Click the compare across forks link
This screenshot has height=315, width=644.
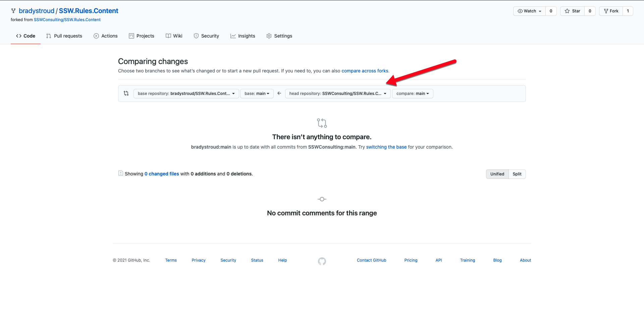(x=365, y=71)
